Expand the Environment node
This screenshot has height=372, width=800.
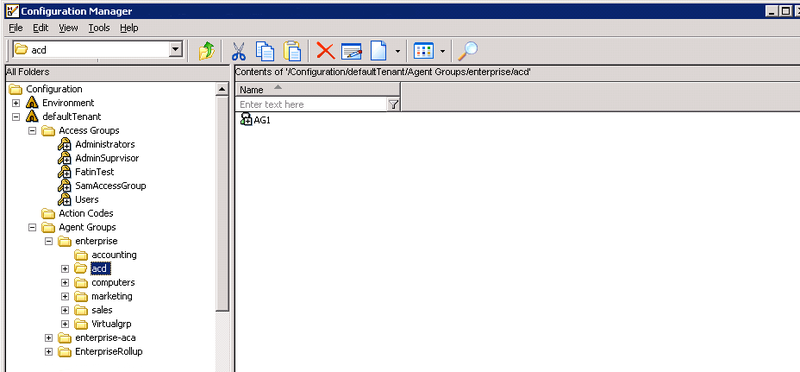[16, 103]
